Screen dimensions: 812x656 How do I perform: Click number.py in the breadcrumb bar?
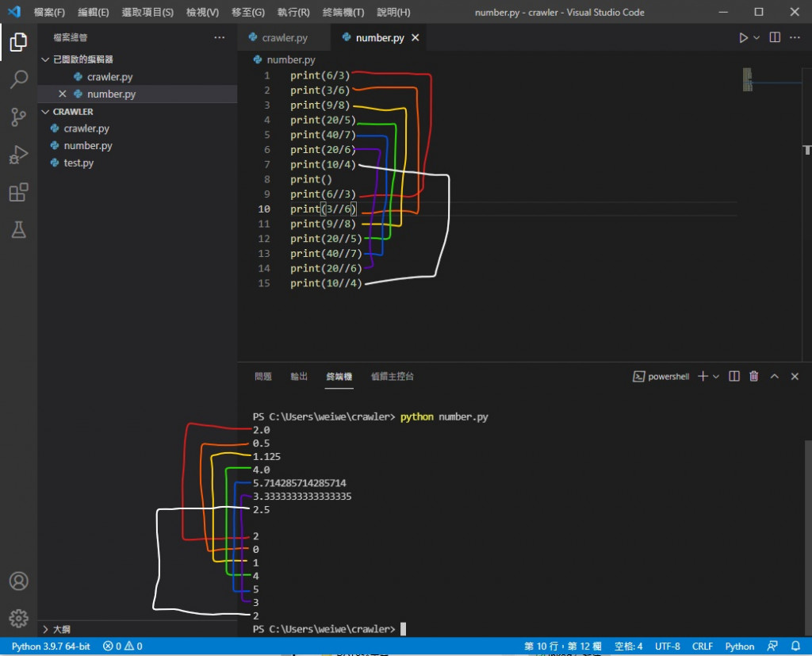290,60
